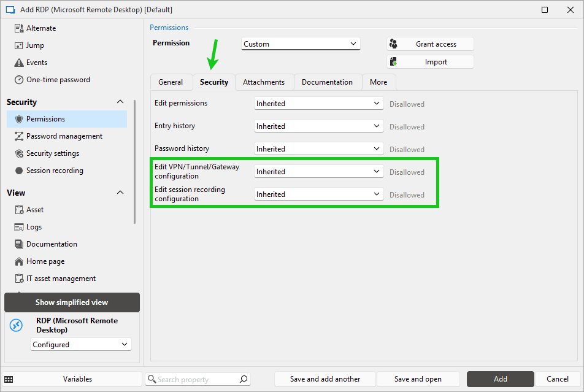The image size is (584, 392).
Task: Click the RDP connection globe icon
Action: coord(15,325)
